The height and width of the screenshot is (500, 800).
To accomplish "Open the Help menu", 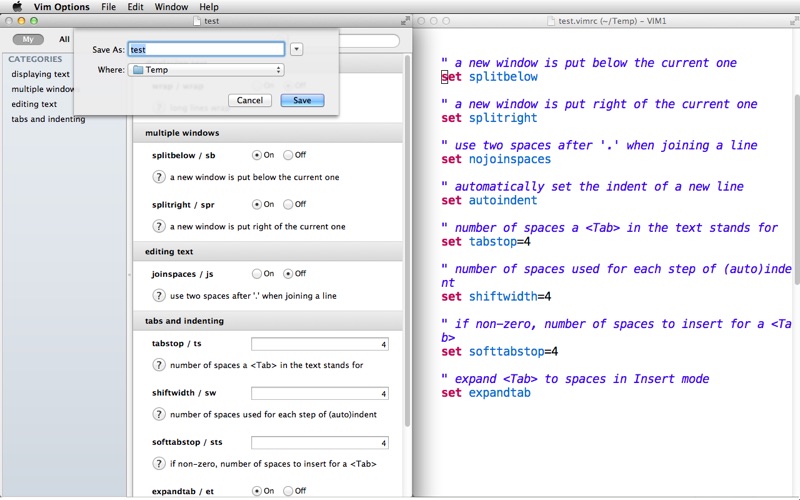I will tap(209, 7).
